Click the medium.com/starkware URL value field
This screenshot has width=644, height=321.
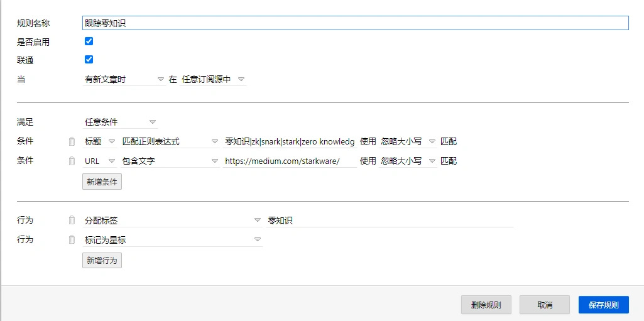click(x=290, y=161)
